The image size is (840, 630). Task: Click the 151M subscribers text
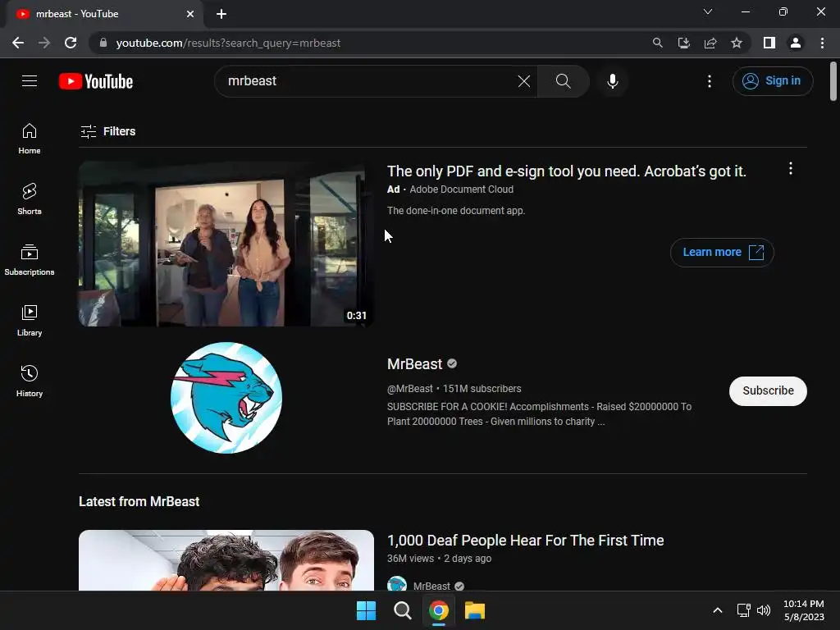pyautogui.click(x=482, y=388)
